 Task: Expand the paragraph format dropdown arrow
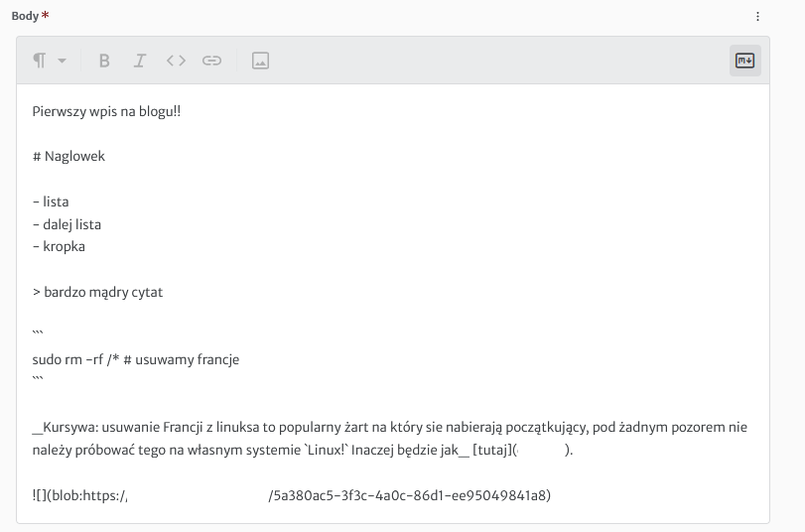point(63,61)
